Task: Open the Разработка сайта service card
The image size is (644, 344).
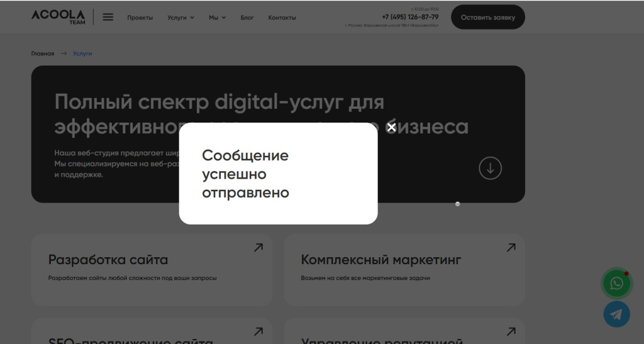Action: click(x=152, y=270)
